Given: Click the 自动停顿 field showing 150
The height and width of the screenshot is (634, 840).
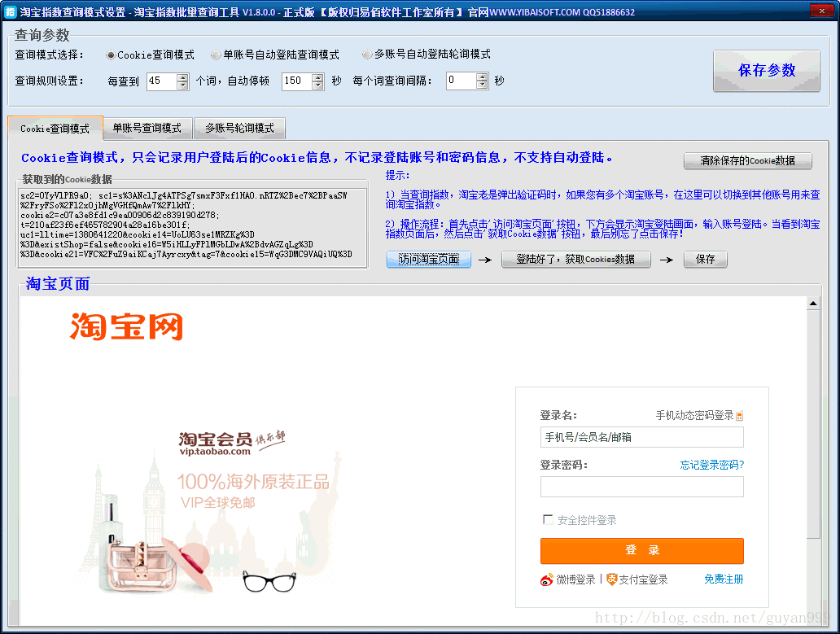Looking at the screenshot, I should (x=297, y=81).
